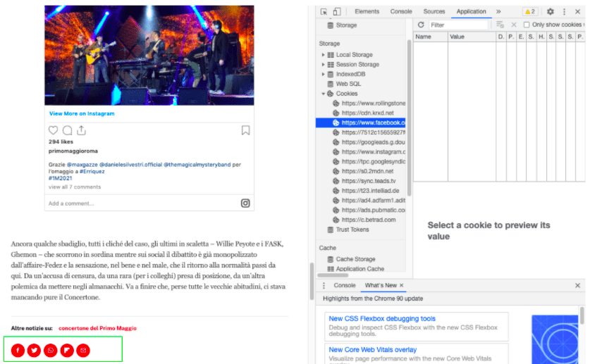The height and width of the screenshot is (364, 590).
Task: Collapse the Cookies tree section
Action: [324, 94]
